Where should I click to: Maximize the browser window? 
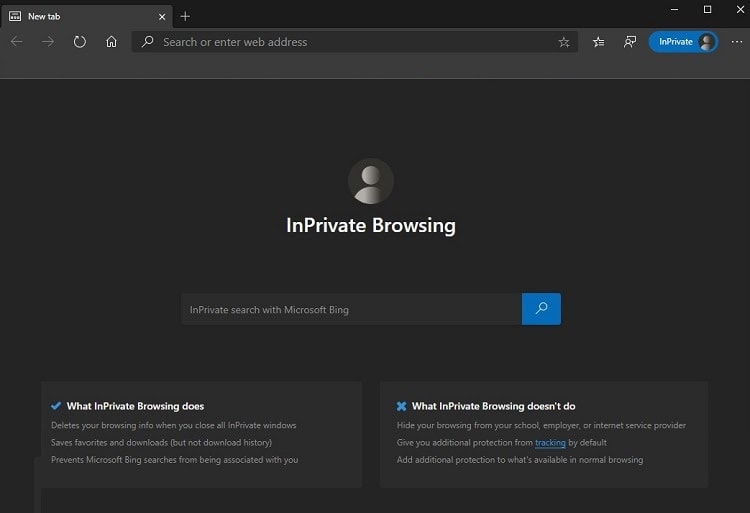[x=707, y=10]
